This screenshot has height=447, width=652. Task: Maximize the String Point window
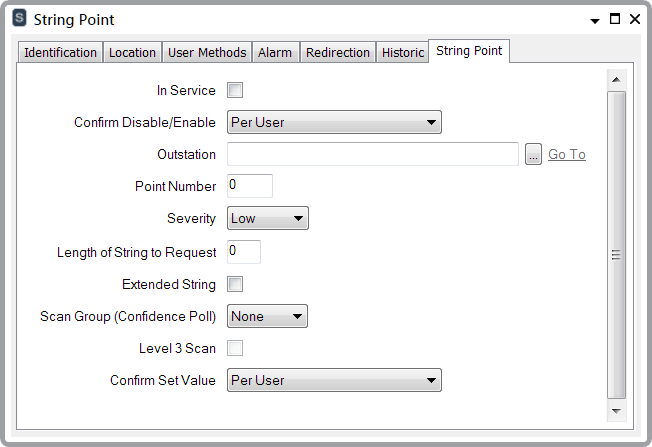click(x=615, y=19)
